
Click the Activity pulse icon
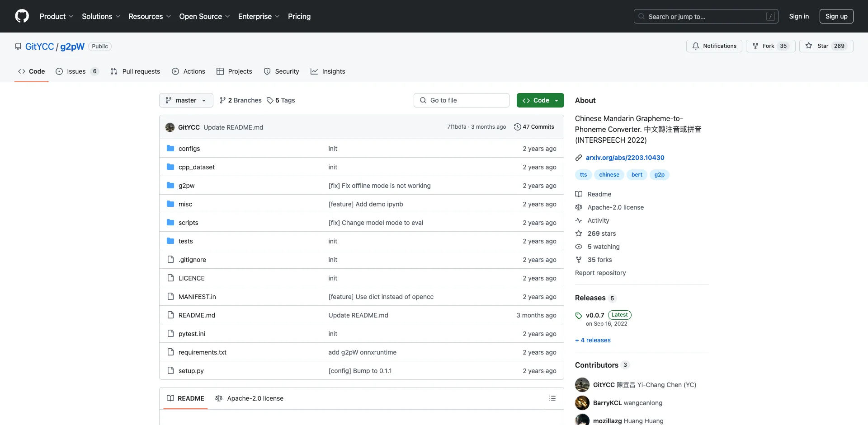click(x=579, y=220)
